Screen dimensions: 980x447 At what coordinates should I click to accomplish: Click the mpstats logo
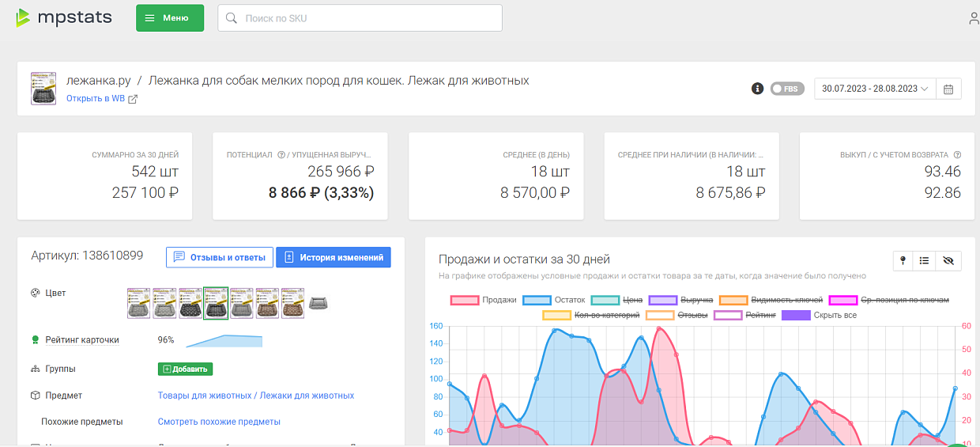click(63, 17)
